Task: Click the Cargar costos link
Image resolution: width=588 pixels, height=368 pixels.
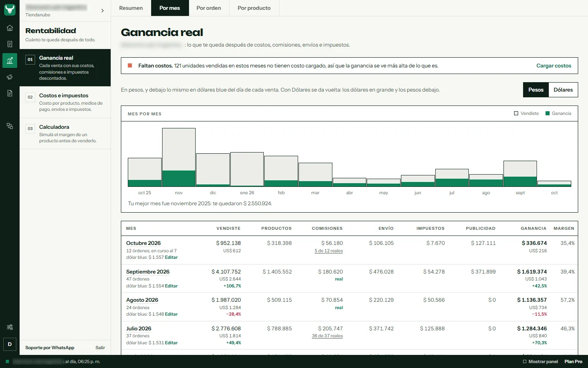Action: pos(554,66)
